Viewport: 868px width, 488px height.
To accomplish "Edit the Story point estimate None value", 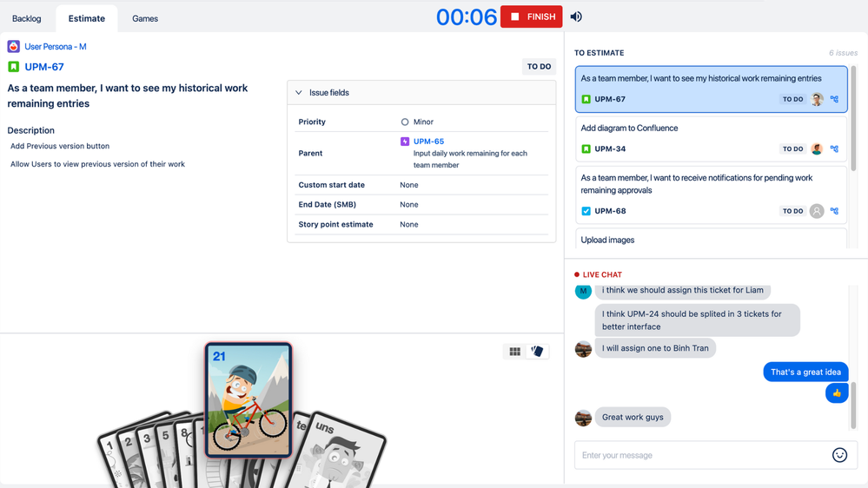I will (x=409, y=224).
